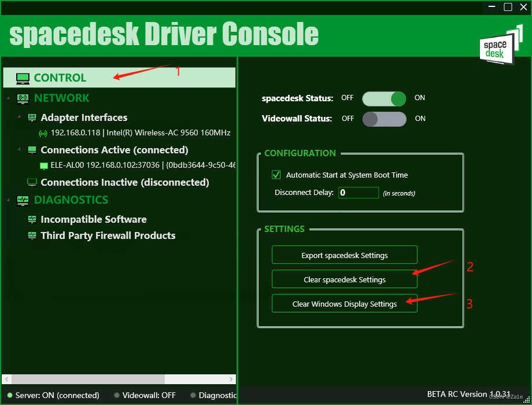
Task: Select the ELE-AL00 192.168.0.102:37036 connection row
Action: click(137, 165)
